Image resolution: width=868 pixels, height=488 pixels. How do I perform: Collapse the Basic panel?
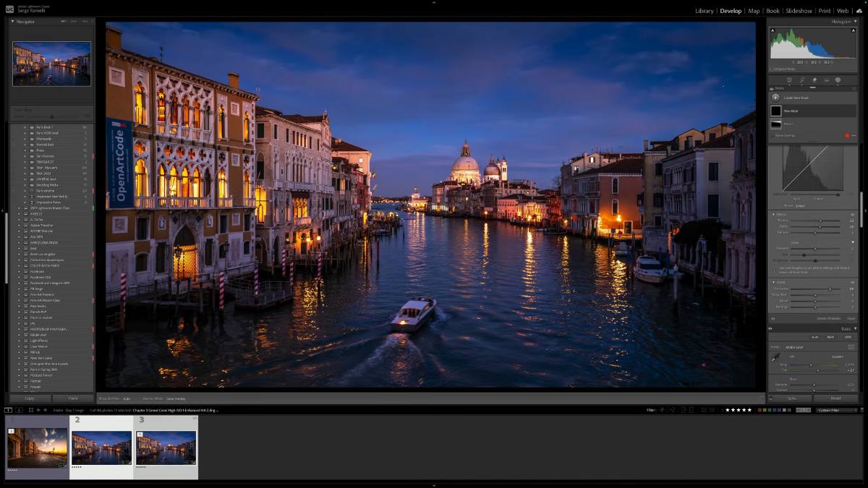[x=855, y=329]
